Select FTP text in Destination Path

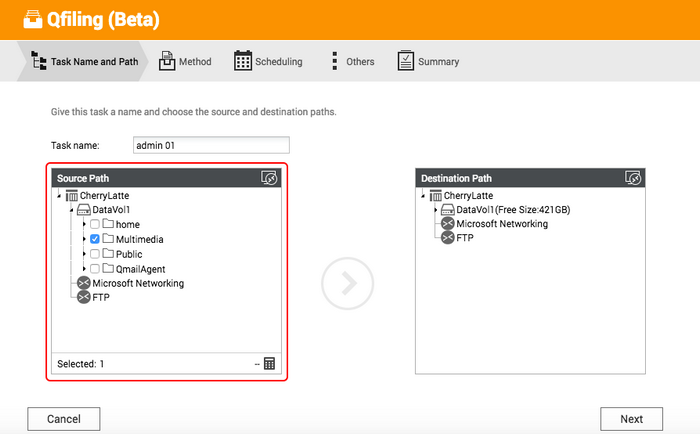coord(465,238)
